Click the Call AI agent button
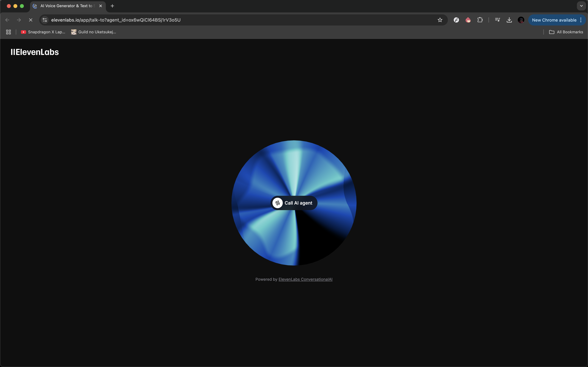 [298, 203]
